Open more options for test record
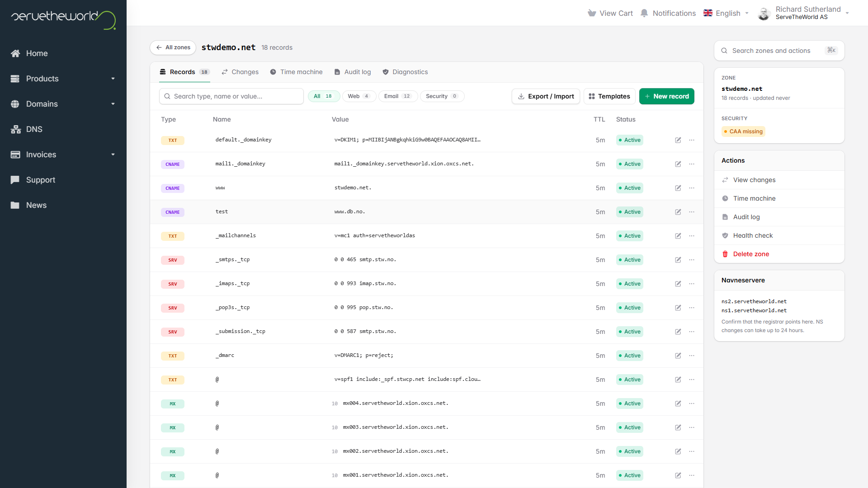 [692, 212]
